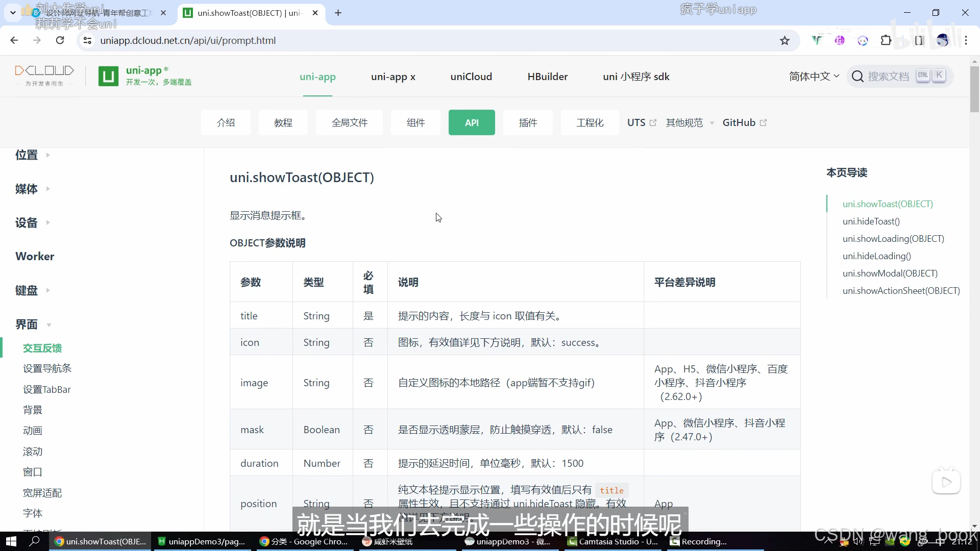Select uniCloud top navigation tab

pos(471,77)
